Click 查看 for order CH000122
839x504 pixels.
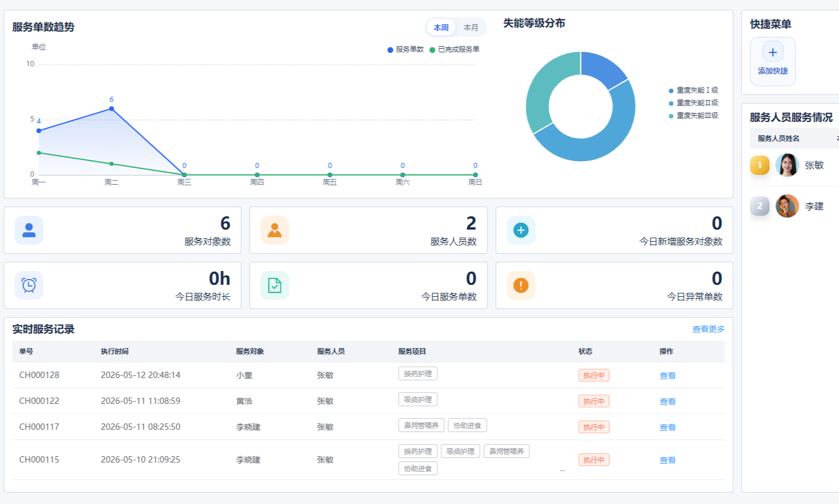click(x=668, y=402)
